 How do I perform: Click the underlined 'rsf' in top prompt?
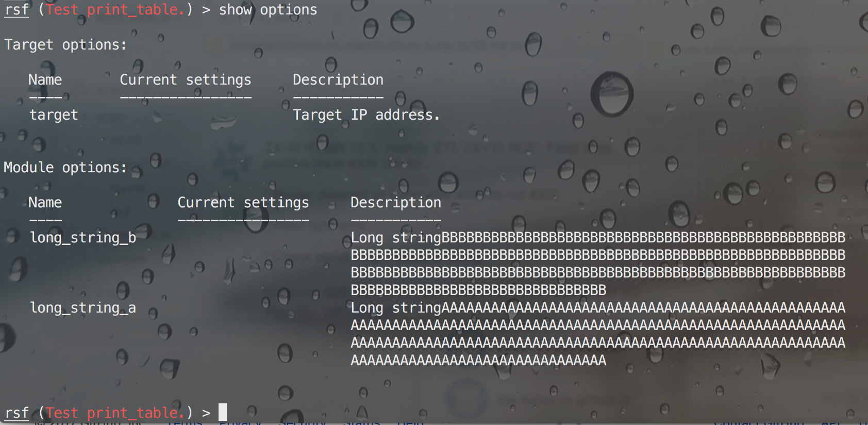[x=16, y=10]
